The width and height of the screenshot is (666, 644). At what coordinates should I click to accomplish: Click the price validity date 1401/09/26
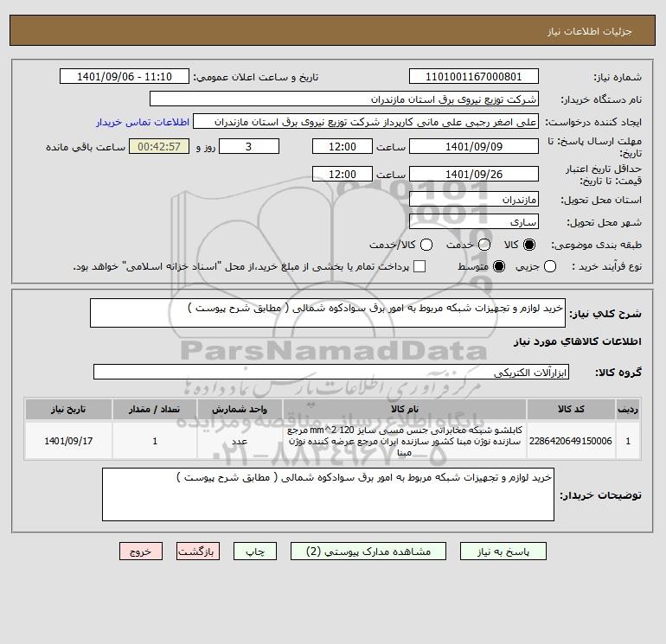[x=474, y=174]
